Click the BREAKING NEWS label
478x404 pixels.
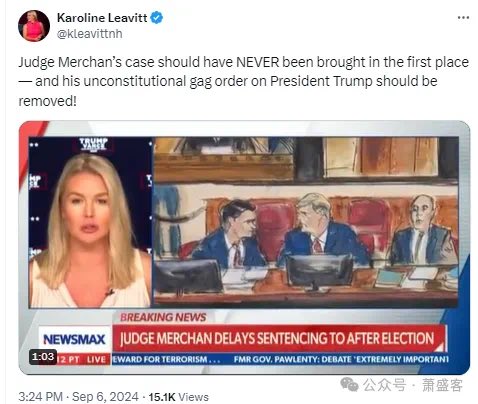click(x=163, y=317)
